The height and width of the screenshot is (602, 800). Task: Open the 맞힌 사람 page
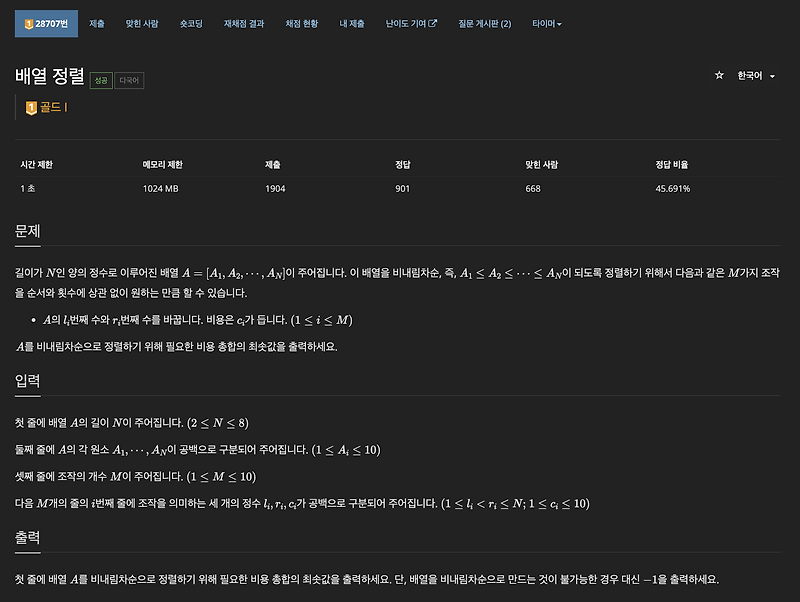point(140,23)
